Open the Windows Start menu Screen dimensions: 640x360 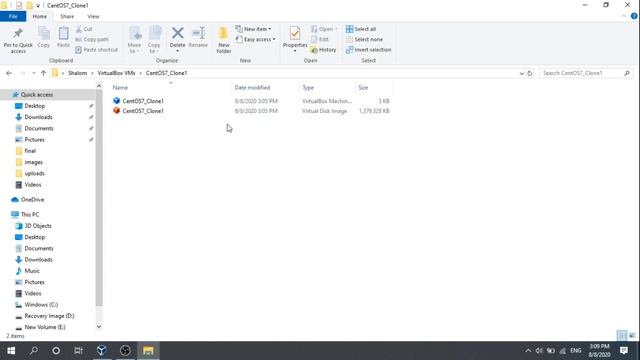(11, 351)
